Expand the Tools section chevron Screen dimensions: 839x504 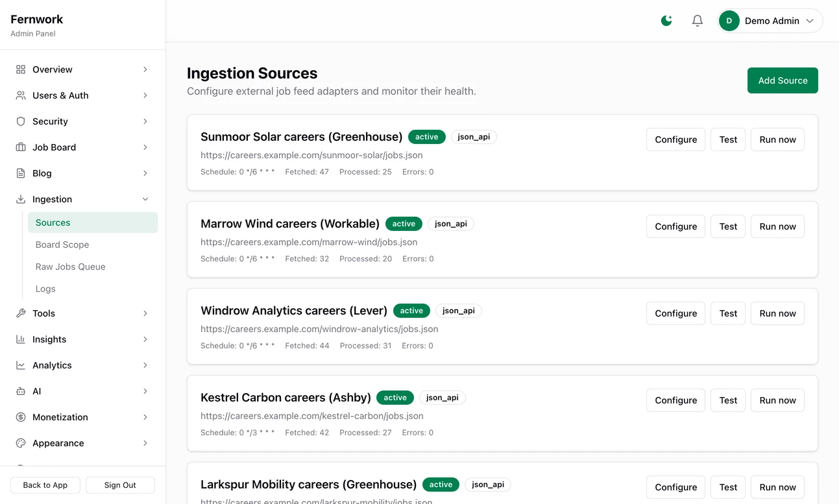pyautogui.click(x=145, y=313)
